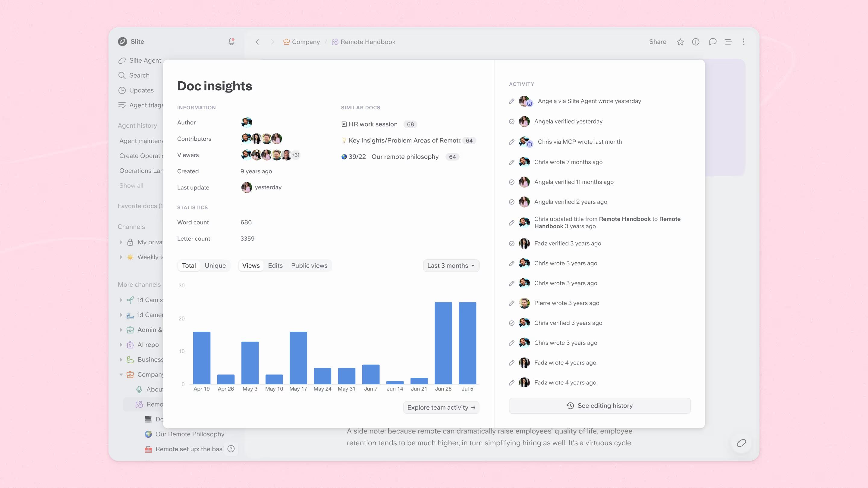868x488 pixels.
Task: Click Chris via MCP wrote last month
Action: pos(580,142)
